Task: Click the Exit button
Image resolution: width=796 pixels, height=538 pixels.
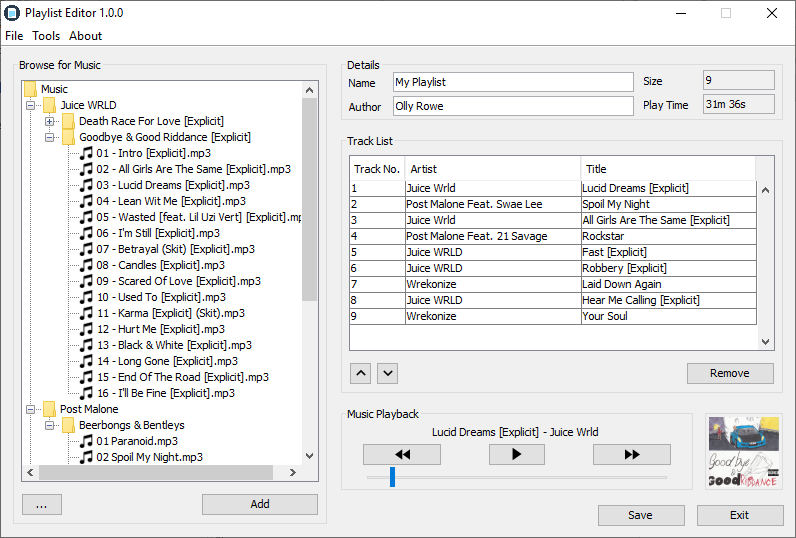Action: pos(740,516)
